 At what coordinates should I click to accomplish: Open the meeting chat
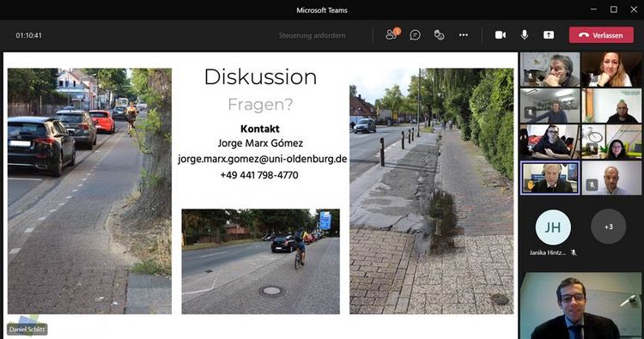point(415,35)
